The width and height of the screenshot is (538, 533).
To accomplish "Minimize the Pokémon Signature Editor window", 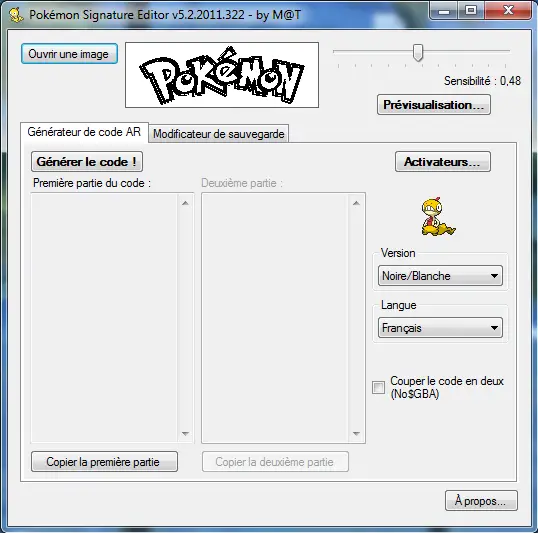I will [444, 11].
